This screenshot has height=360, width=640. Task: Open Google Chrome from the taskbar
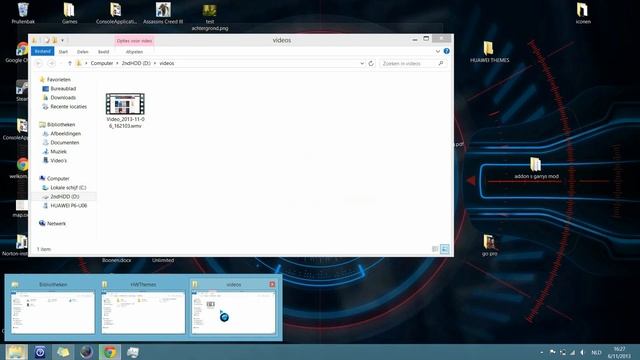tap(110, 352)
